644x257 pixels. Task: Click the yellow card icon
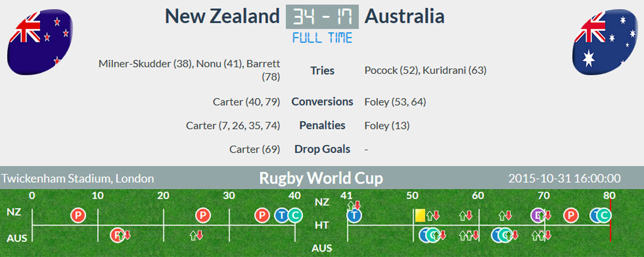tap(420, 216)
